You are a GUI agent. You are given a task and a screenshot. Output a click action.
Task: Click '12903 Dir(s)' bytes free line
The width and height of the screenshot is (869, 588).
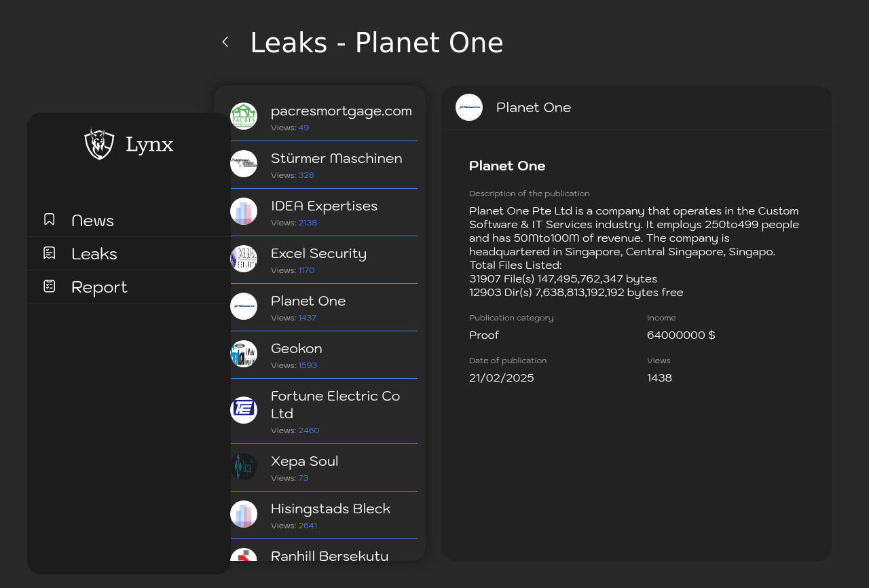click(576, 292)
